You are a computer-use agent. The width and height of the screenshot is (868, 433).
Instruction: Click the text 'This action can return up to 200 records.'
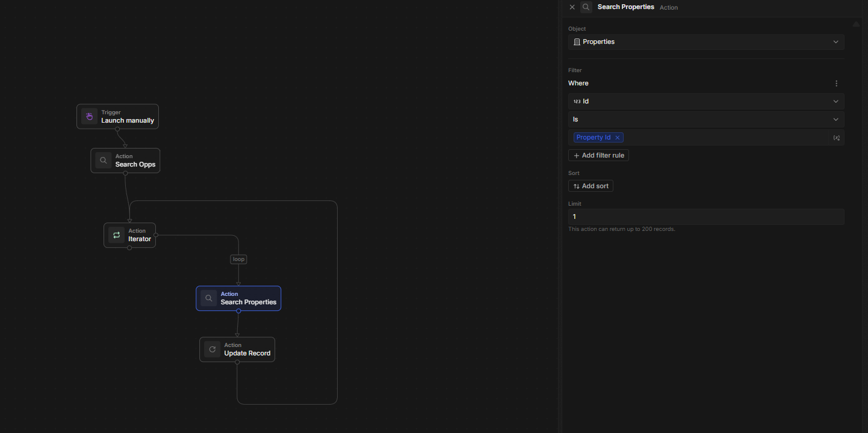coord(622,229)
